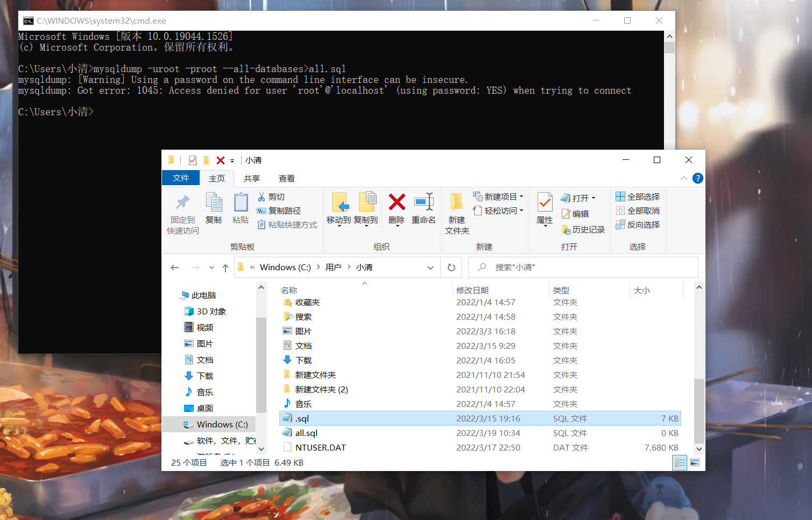Switch to details view icon in status bar
This screenshot has width=812, height=520.
coord(680,462)
